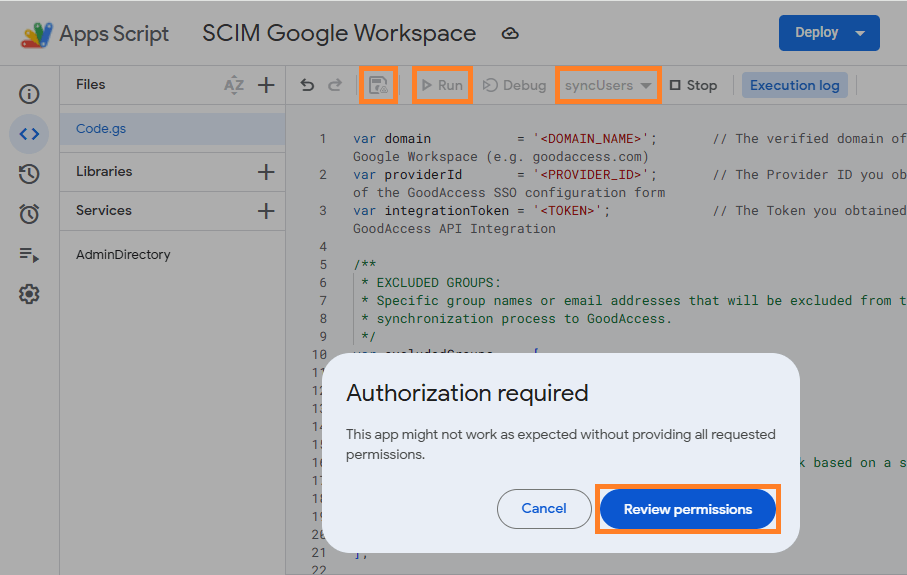Click line number 5 in the gutter
Screen dimensions: 907x575
(323, 265)
